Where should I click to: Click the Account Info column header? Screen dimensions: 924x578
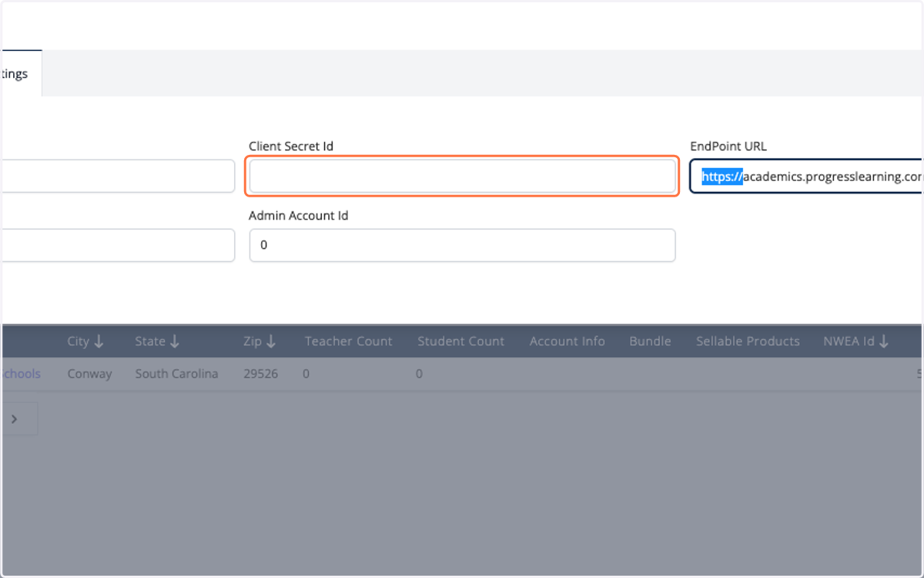click(x=567, y=341)
